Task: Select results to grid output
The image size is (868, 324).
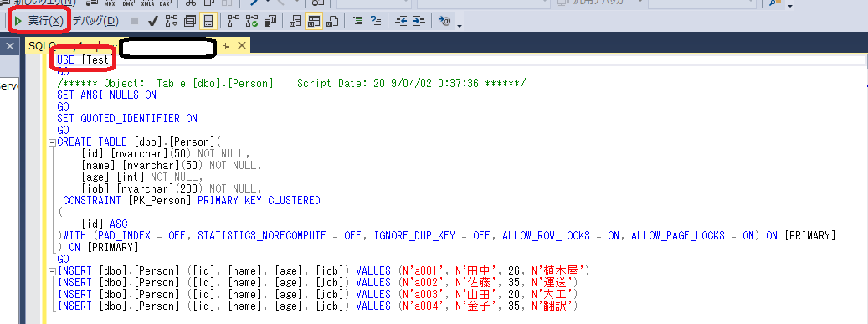Action: pos(314,21)
